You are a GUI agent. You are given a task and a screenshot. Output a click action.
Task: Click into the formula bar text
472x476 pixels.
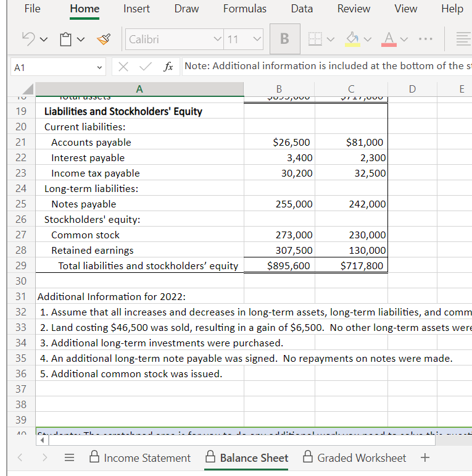point(327,66)
